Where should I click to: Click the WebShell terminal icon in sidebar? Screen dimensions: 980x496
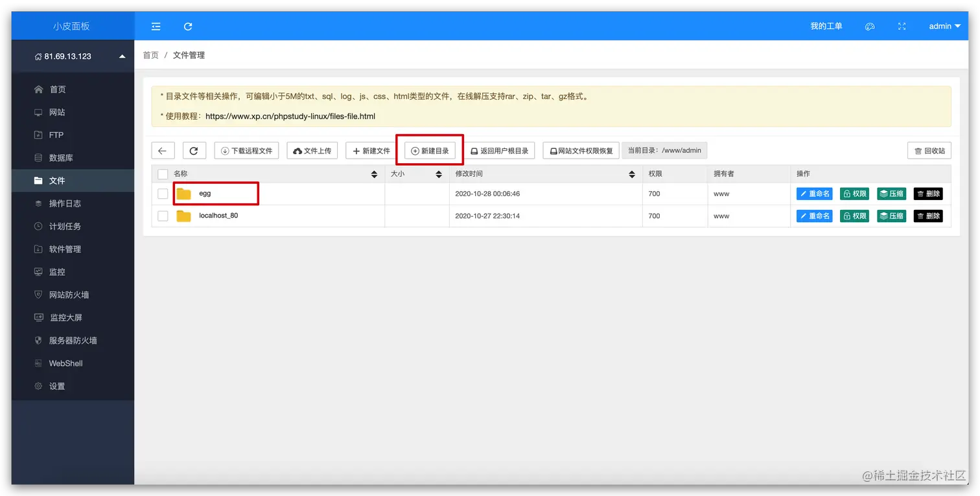point(38,363)
